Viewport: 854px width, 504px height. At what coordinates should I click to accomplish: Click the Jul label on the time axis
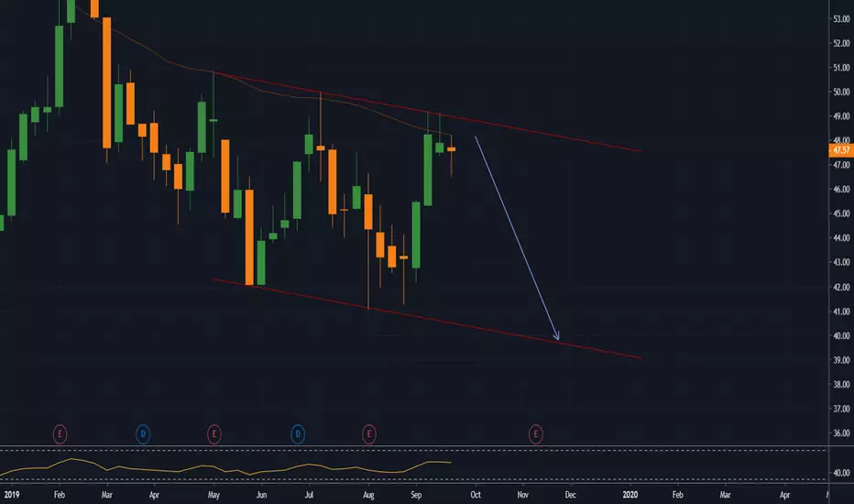pos(309,495)
